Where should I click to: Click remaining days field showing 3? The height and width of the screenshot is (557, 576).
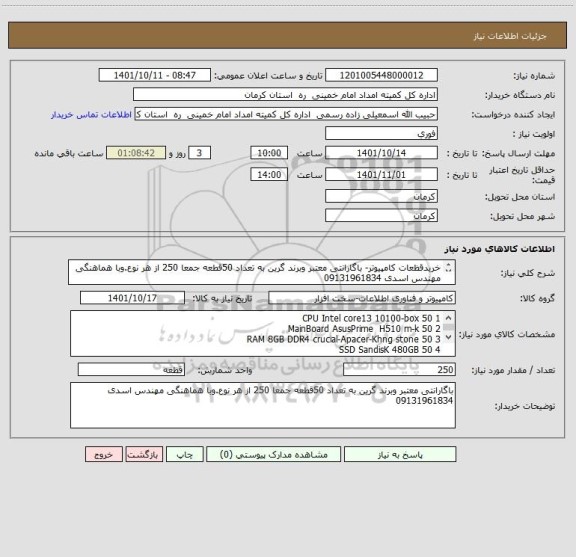pos(199,153)
